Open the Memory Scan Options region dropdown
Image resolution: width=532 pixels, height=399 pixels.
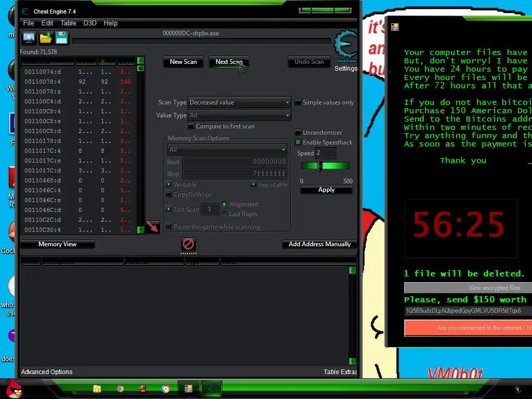[x=227, y=149]
